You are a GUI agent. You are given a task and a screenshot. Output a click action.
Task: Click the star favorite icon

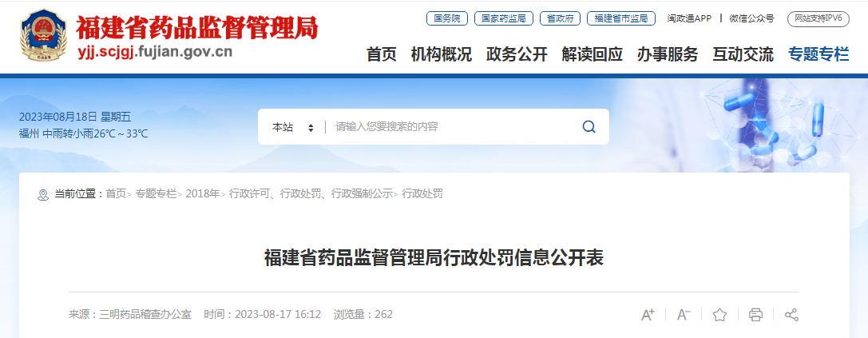[719, 315]
